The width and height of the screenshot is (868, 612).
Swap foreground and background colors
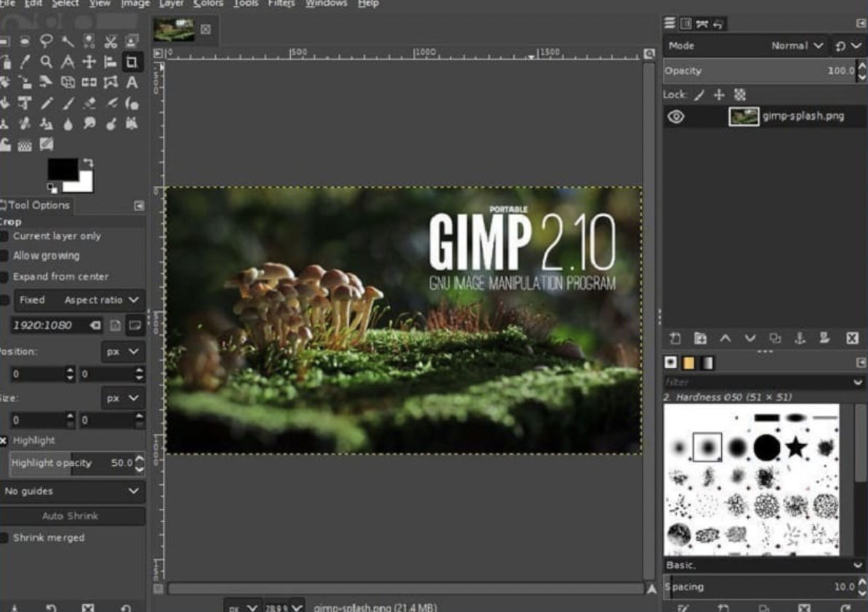point(88,163)
